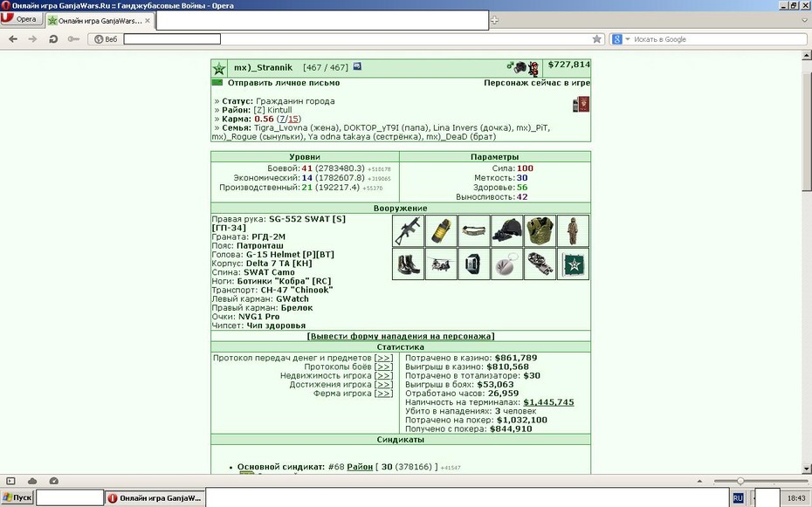Viewport: 812px width, 507px height.
Task: Click the envelope icon for personal letter
Action: (x=217, y=83)
